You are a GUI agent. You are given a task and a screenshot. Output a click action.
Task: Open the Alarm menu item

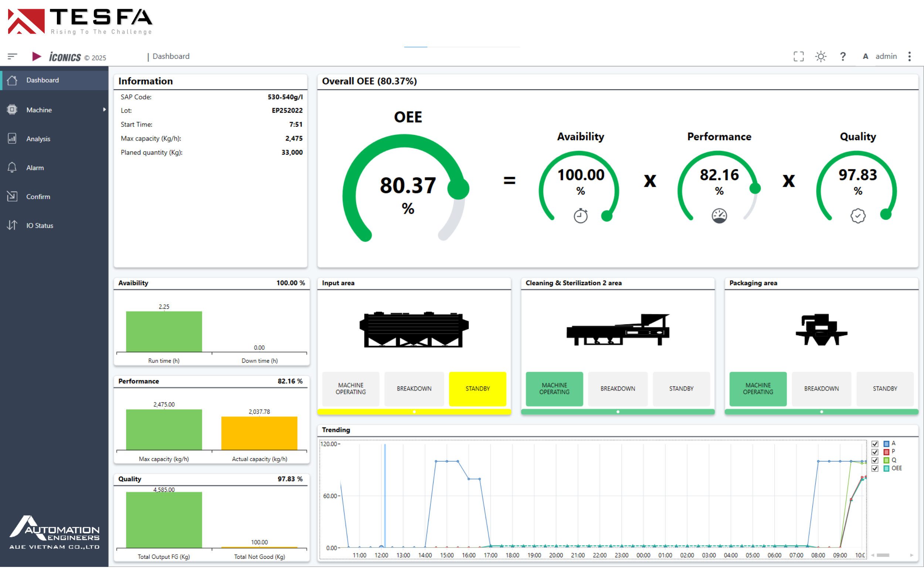click(x=54, y=168)
